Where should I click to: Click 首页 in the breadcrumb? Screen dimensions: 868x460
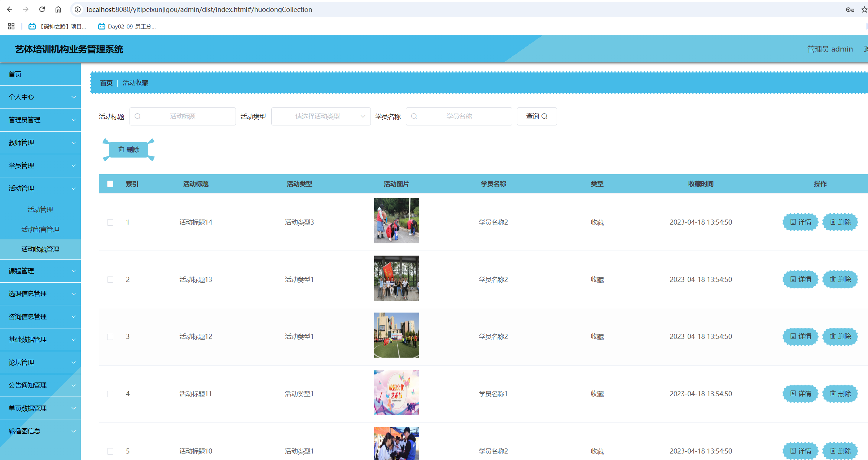(106, 83)
